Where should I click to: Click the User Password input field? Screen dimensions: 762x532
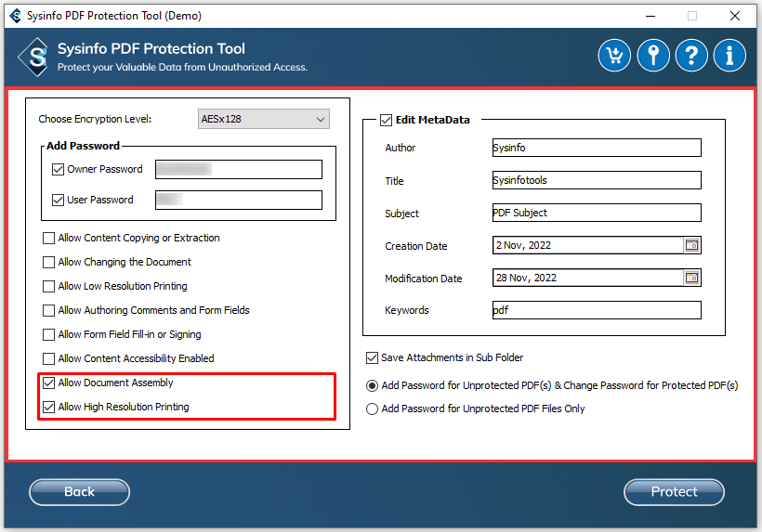pos(239,200)
